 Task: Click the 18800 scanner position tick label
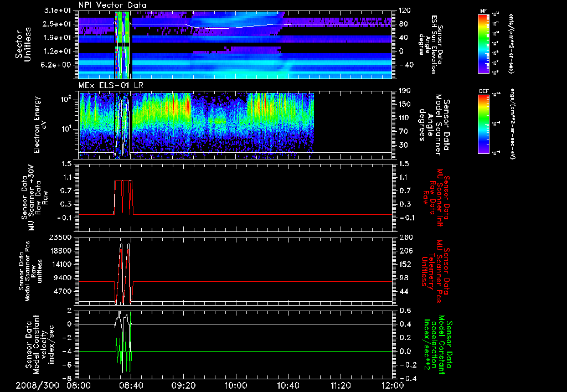pyautogui.click(x=61, y=251)
